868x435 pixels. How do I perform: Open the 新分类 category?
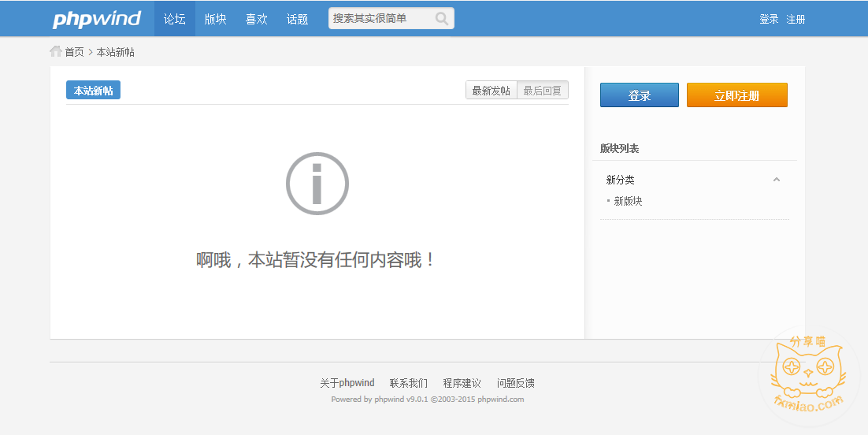tap(620, 180)
